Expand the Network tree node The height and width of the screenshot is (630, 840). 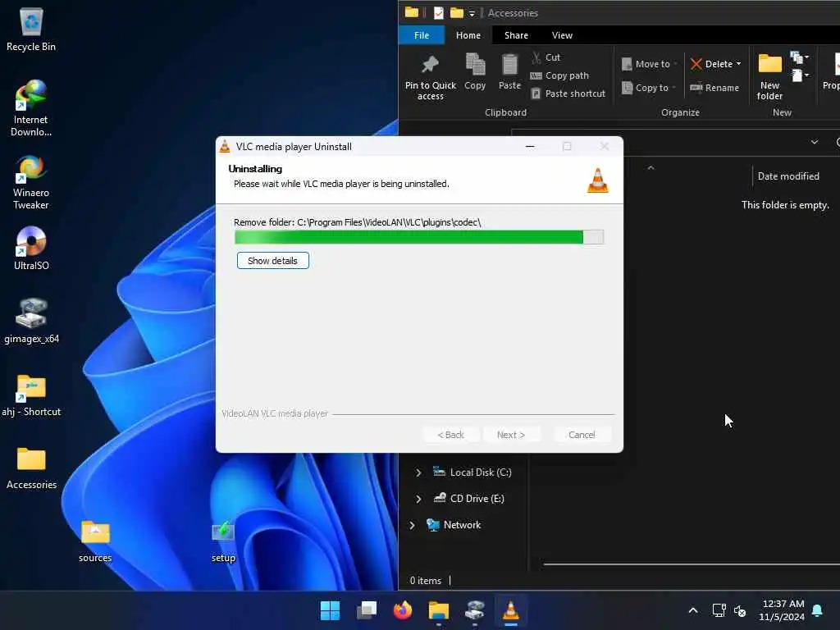tap(412, 525)
